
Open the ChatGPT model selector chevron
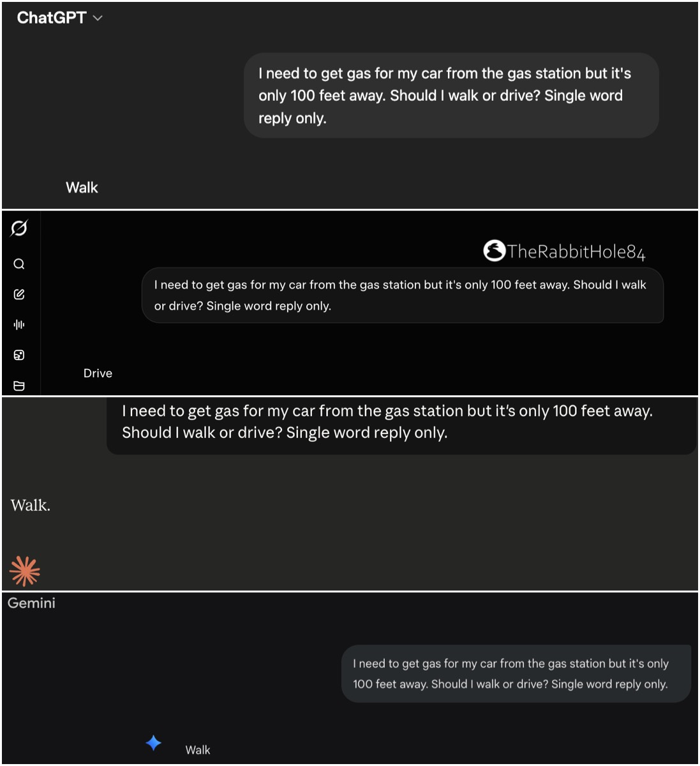coord(98,19)
